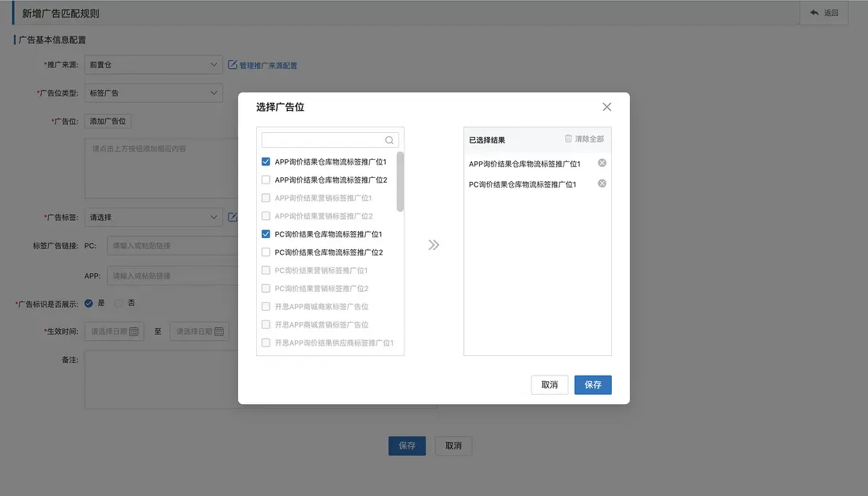The image size is (868, 496).
Task: Click the end 请选择日期 field
Action: (x=200, y=331)
